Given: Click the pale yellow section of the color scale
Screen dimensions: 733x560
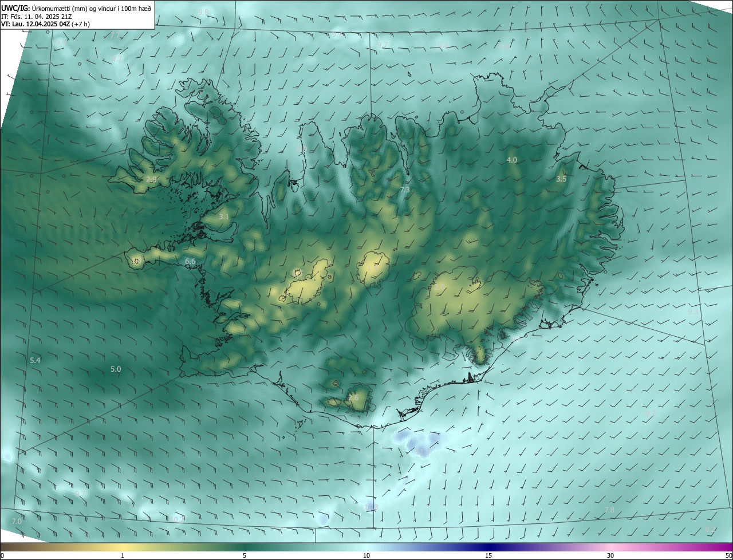Looking at the screenshot, I should point(123,547).
